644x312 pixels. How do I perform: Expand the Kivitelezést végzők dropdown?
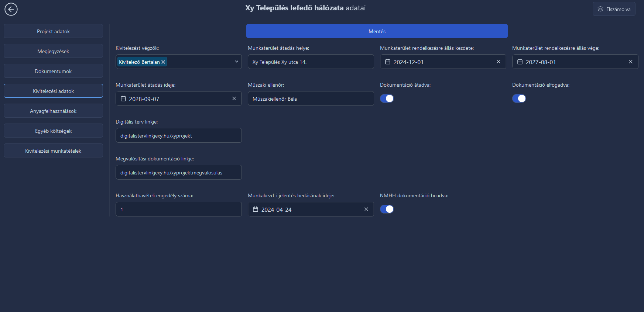click(x=237, y=62)
